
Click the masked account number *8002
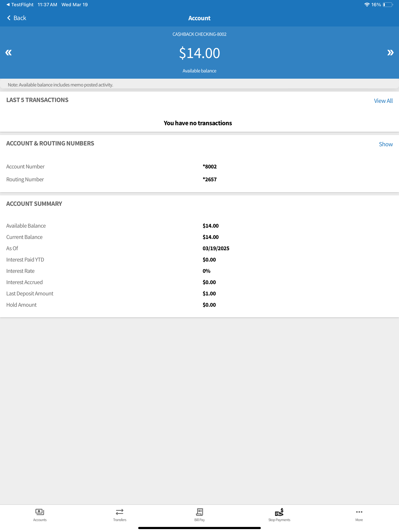[x=210, y=166]
